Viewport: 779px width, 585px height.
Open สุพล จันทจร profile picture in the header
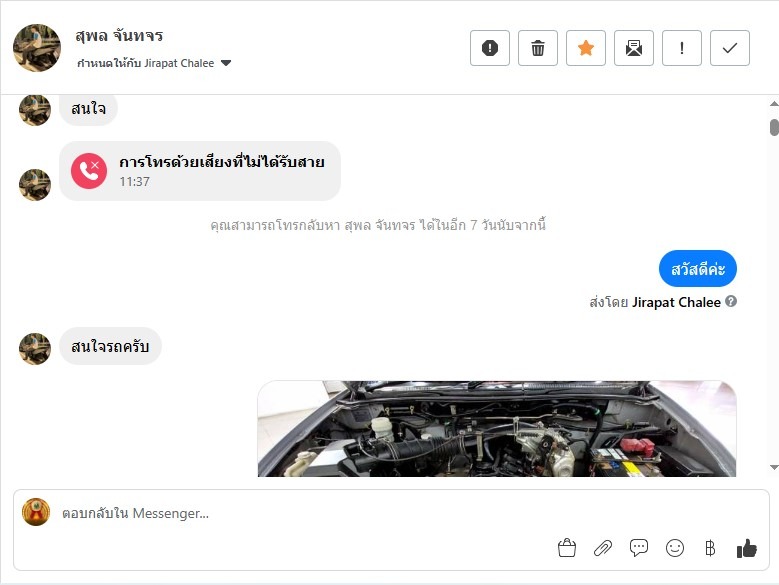tap(37, 48)
